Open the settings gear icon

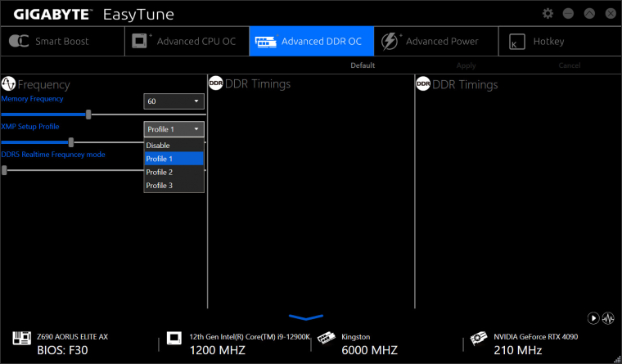click(548, 13)
